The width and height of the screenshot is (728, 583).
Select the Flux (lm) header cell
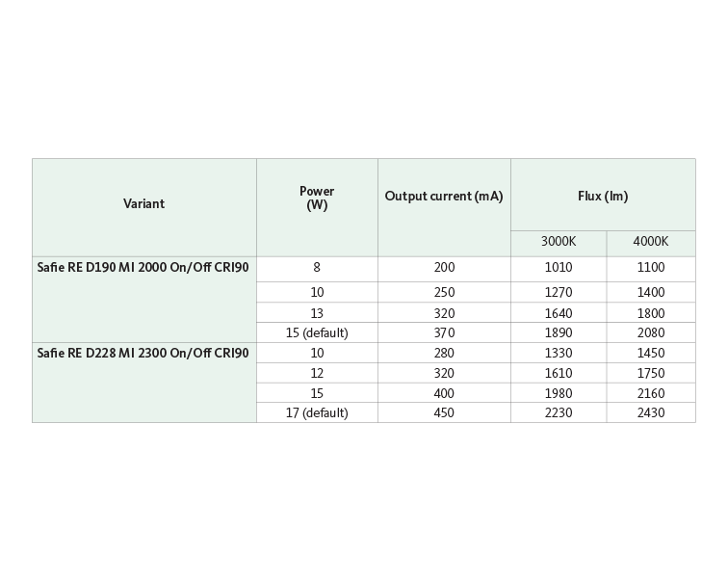click(603, 197)
